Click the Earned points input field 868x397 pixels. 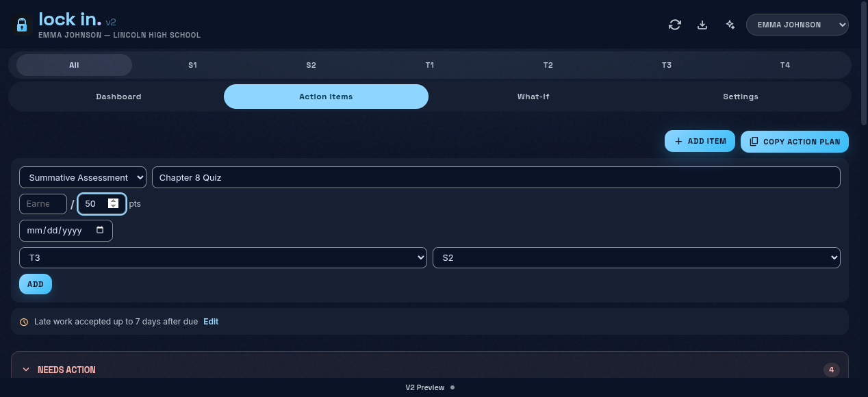(43, 203)
